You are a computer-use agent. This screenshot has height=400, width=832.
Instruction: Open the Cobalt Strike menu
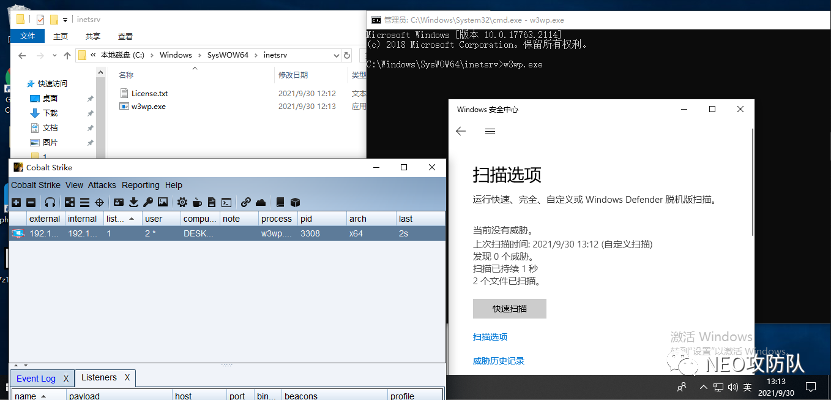click(36, 185)
